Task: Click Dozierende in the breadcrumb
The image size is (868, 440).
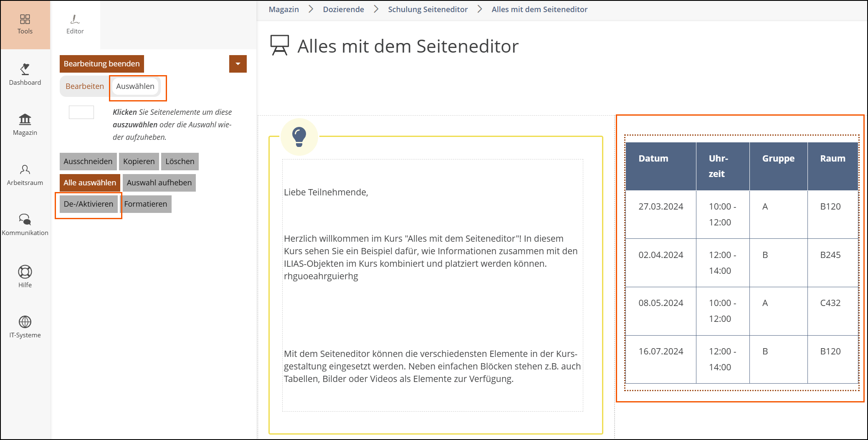Action: 343,9
